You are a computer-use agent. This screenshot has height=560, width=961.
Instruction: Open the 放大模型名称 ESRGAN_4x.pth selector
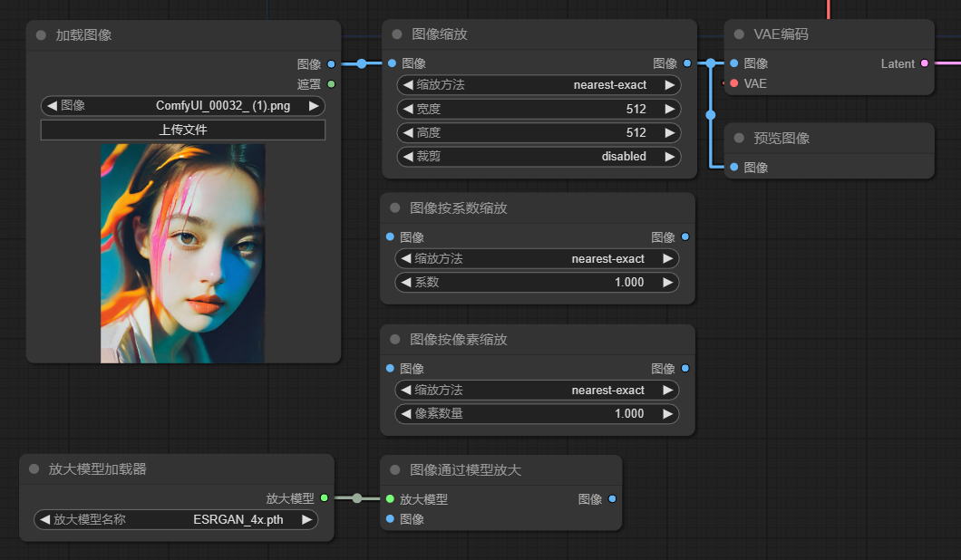click(x=176, y=520)
